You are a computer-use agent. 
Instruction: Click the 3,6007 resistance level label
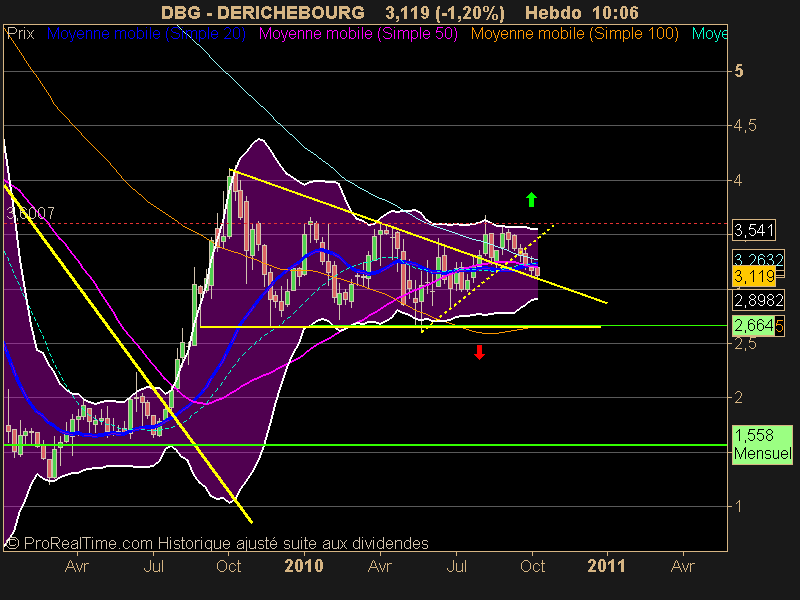point(31,213)
